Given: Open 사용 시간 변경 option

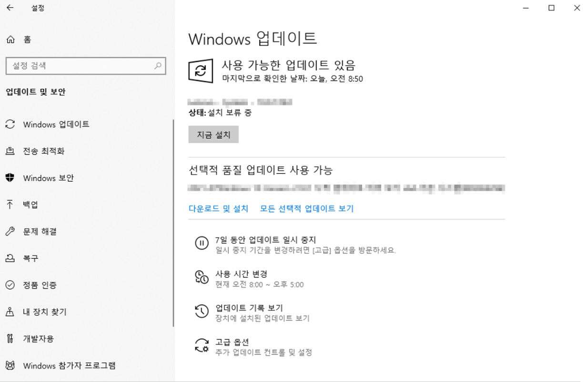Looking at the screenshot, I should tap(242, 274).
